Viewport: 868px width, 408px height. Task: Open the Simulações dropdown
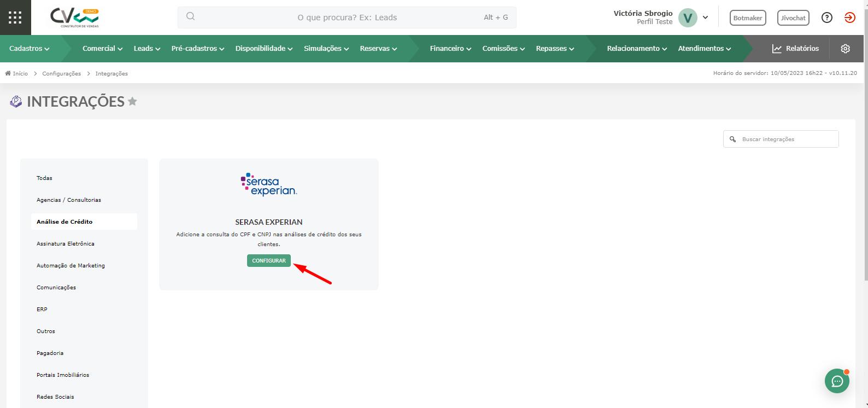point(326,49)
